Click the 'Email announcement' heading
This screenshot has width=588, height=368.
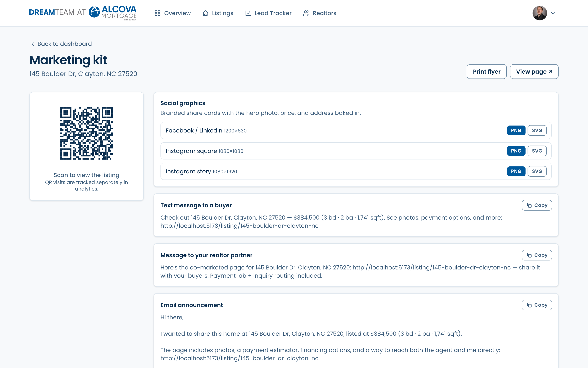(x=192, y=305)
